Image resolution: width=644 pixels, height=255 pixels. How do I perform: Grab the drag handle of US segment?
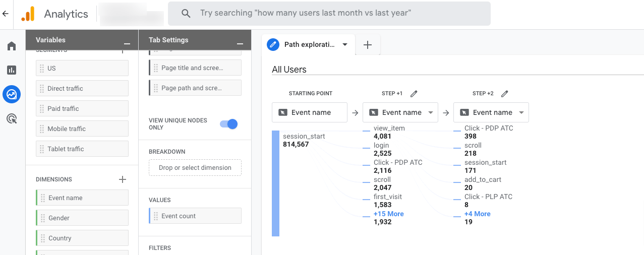[42, 68]
